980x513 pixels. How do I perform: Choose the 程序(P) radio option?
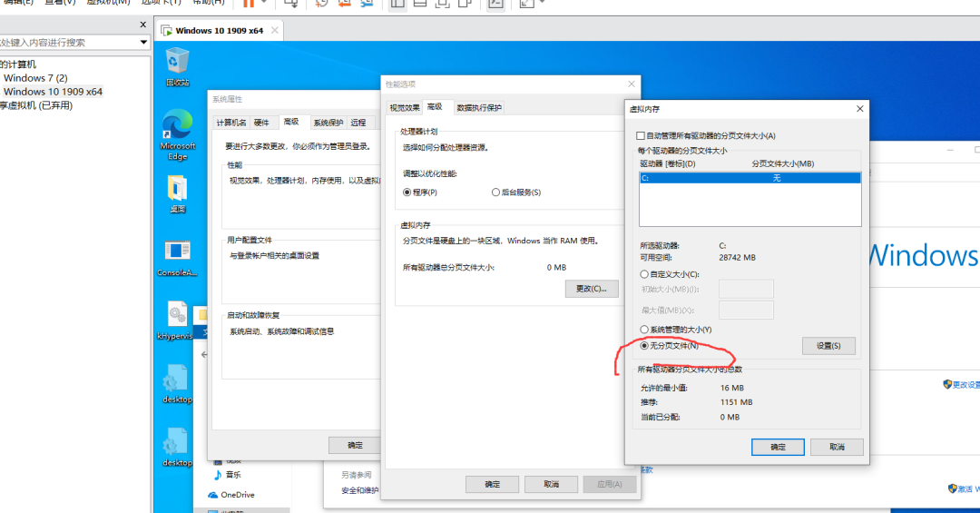pyautogui.click(x=407, y=192)
